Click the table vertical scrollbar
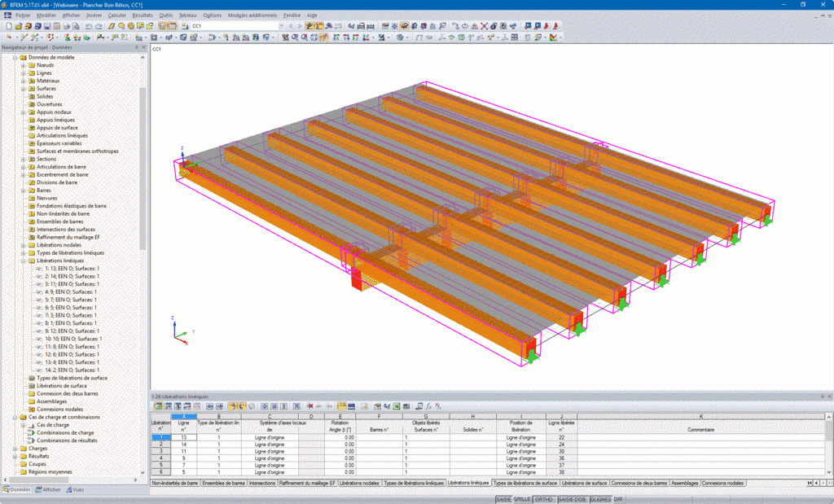This screenshot has height=504, width=834. pyautogui.click(x=828, y=429)
